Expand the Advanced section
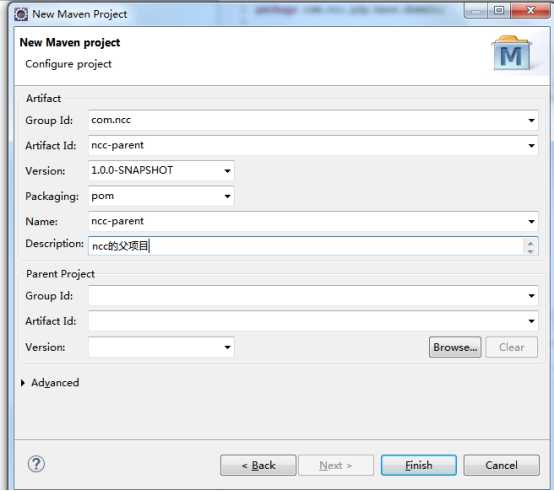The height and width of the screenshot is (491, 554). [x=23, y=383]
